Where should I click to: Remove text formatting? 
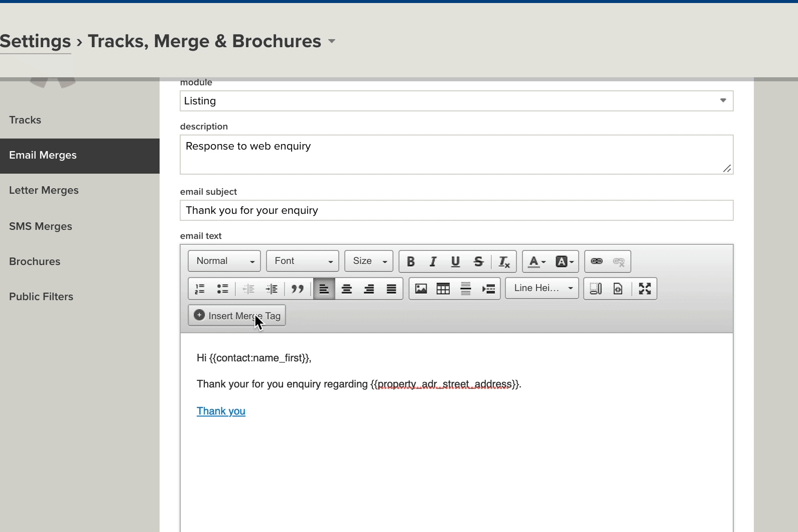coord(504,261)
